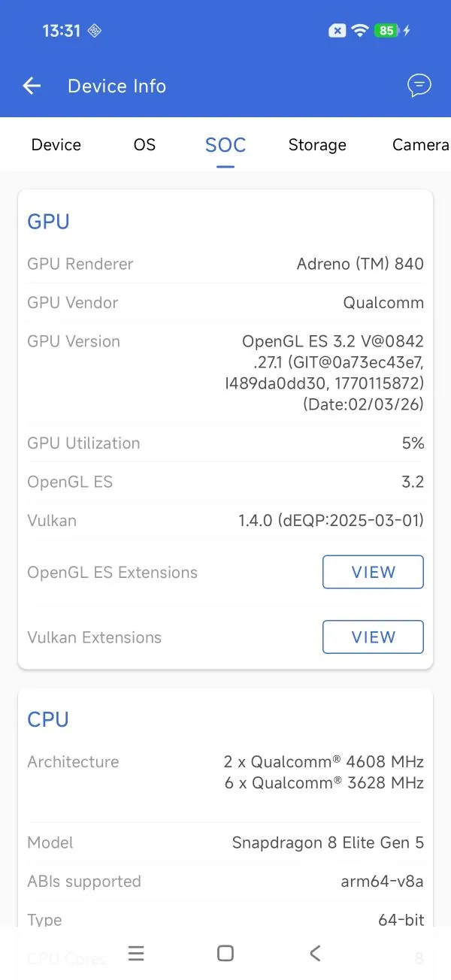Tap the home square navigation button
Viewport: 451px width, 980px height.
(225, 953)
